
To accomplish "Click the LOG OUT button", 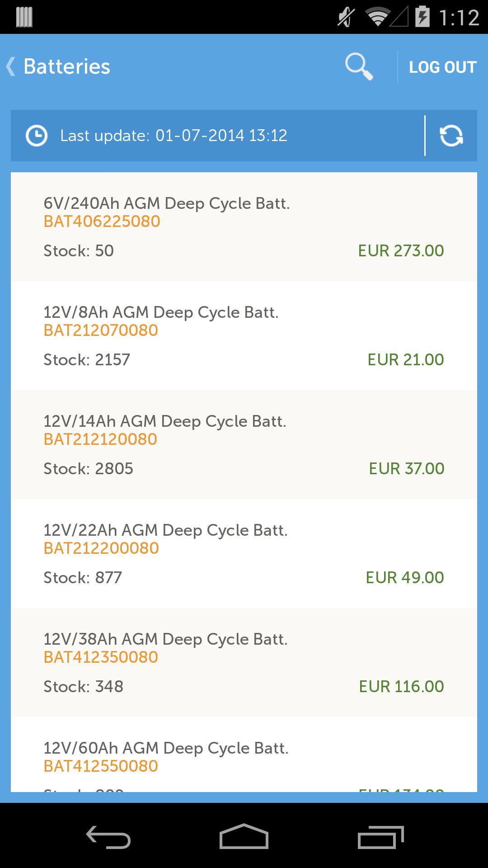I will point(442,67).
